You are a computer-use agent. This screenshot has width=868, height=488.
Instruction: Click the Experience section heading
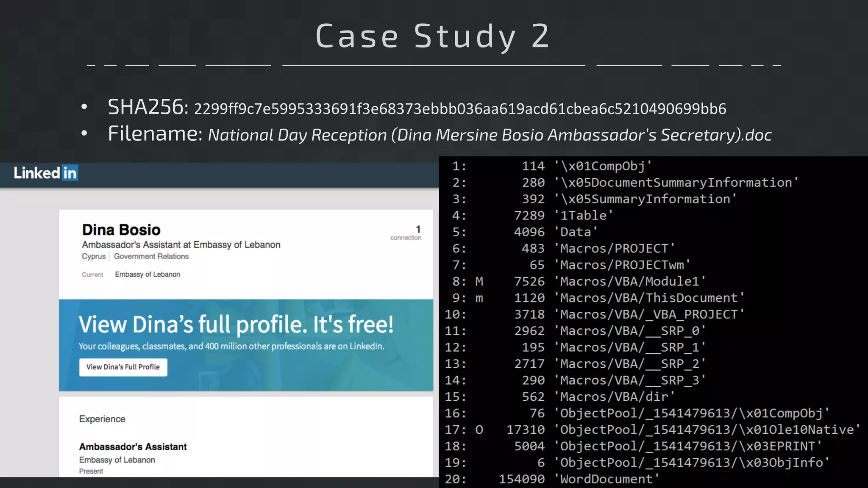(102, 419)
